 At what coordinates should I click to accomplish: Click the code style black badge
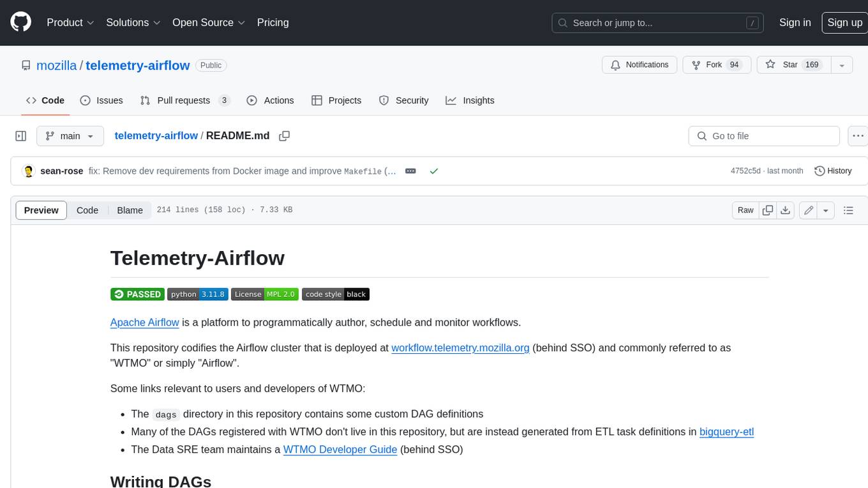click(x=336, y=294)
